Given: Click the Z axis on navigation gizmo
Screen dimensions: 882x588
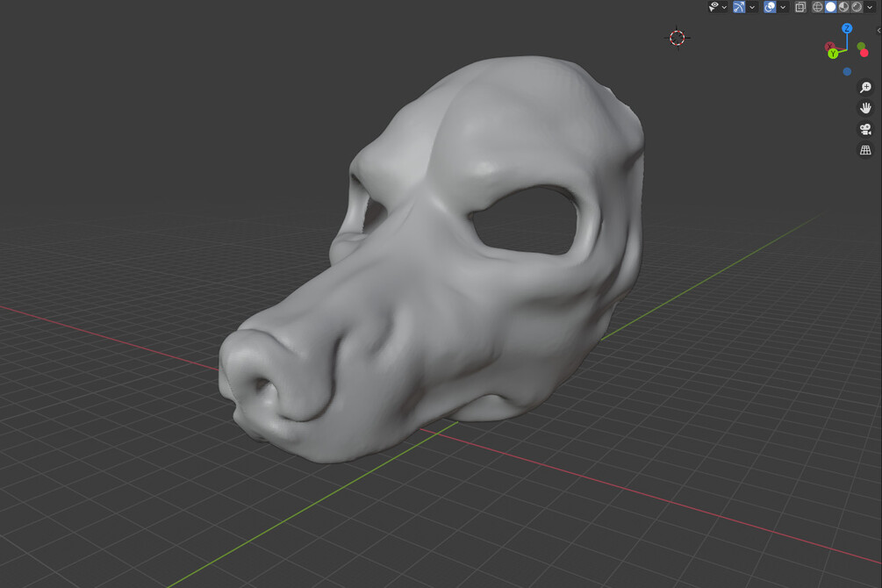Looking at the screenshot, I should [x=847, y=28].
